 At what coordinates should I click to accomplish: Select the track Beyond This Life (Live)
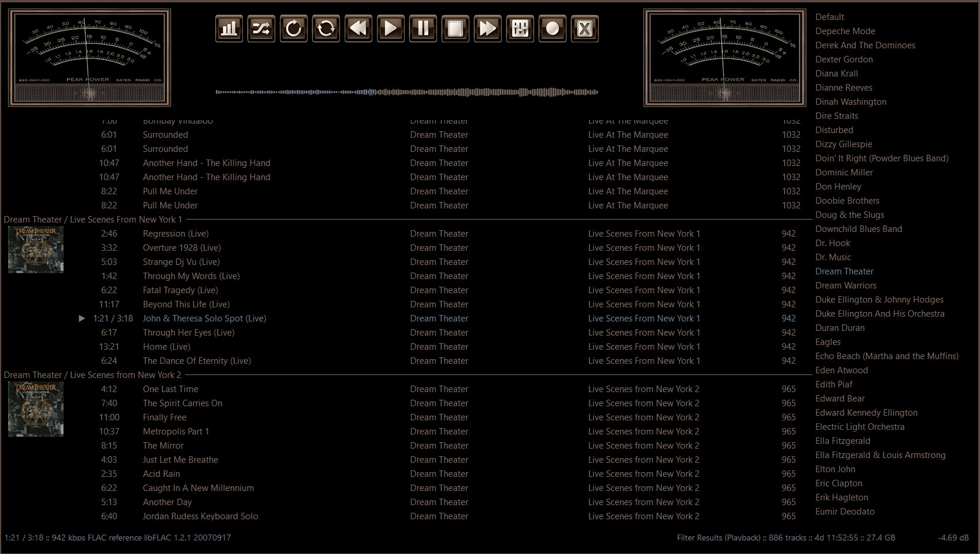186,304
